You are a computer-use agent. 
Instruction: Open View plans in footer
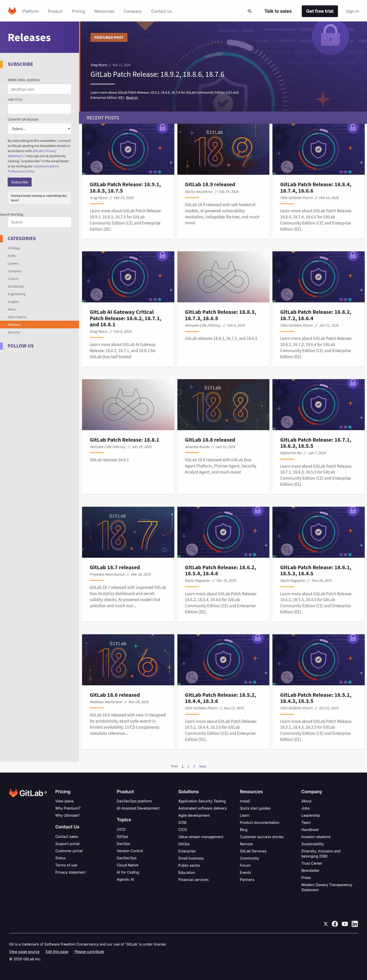click(x=64, y=801)
